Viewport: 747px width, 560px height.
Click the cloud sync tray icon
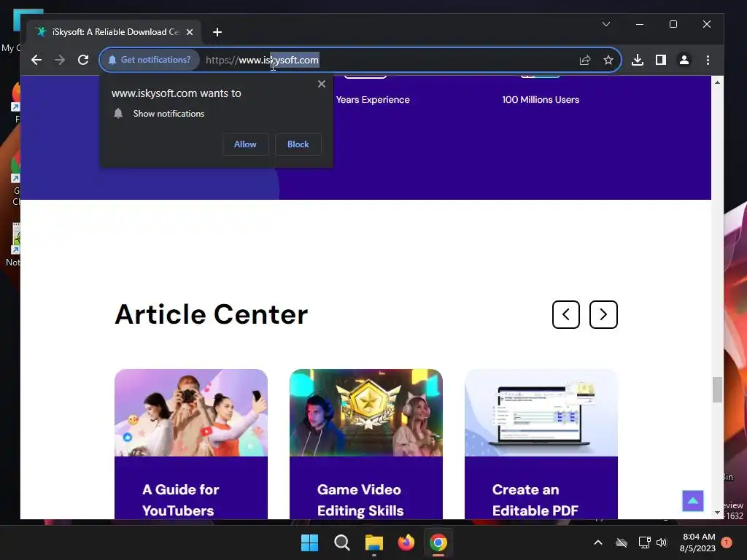(622, 542)
